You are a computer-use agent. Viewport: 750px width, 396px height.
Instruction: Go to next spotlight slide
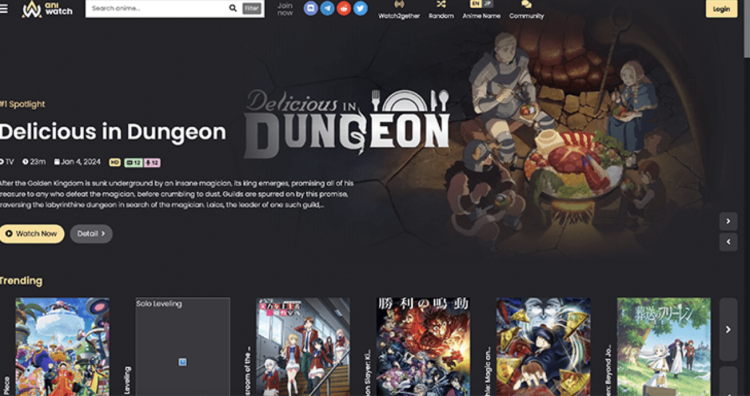[x=728, y=221]
